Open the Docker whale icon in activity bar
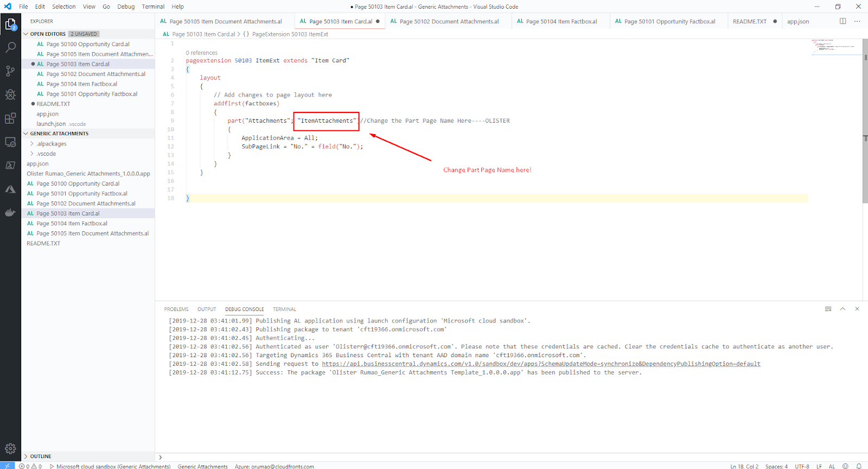 [x=10, y=212]
